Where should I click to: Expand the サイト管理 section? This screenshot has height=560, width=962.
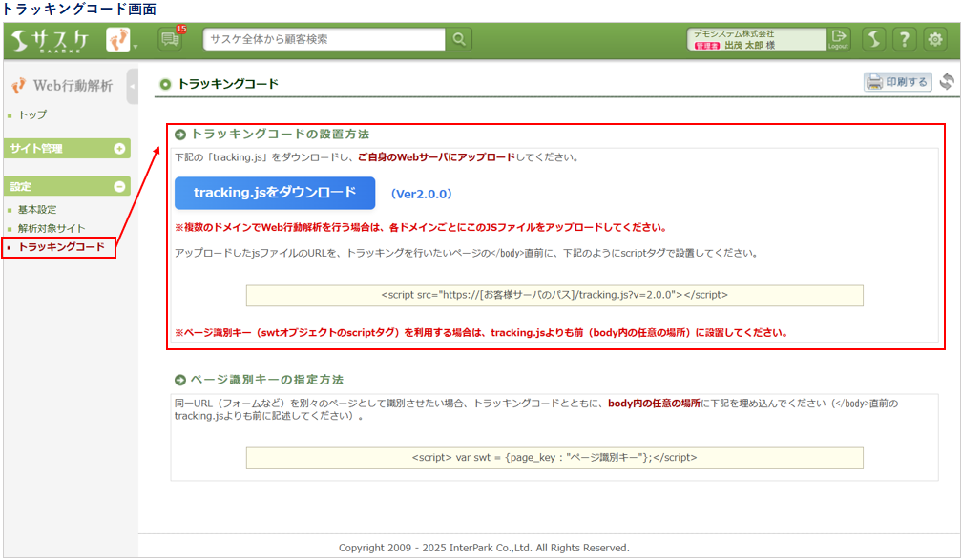(x=67, y=149)
